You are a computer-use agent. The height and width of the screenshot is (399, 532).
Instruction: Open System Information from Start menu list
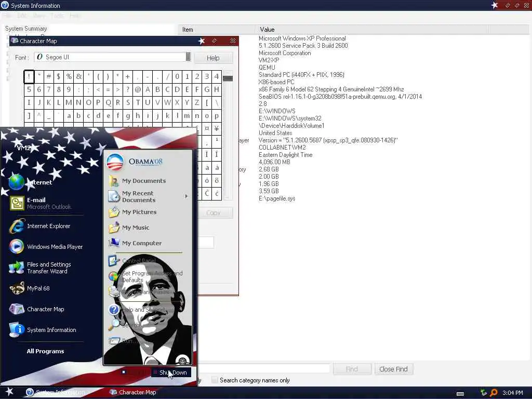pos(43,330)
